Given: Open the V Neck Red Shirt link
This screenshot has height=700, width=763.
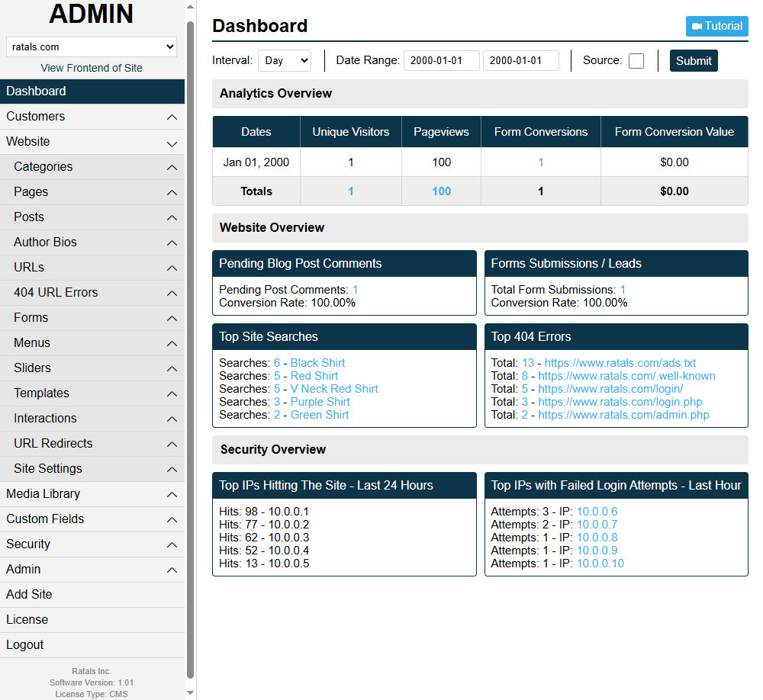Looking at the screenshot, I should 334,389.
